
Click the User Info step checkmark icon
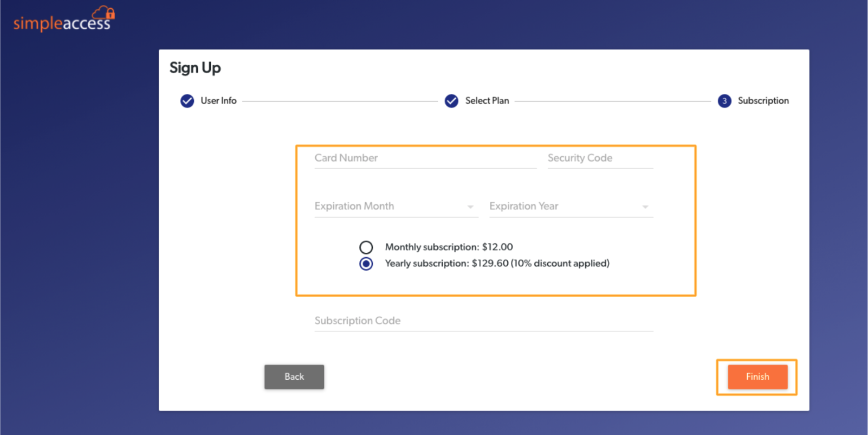coord(187,101)
